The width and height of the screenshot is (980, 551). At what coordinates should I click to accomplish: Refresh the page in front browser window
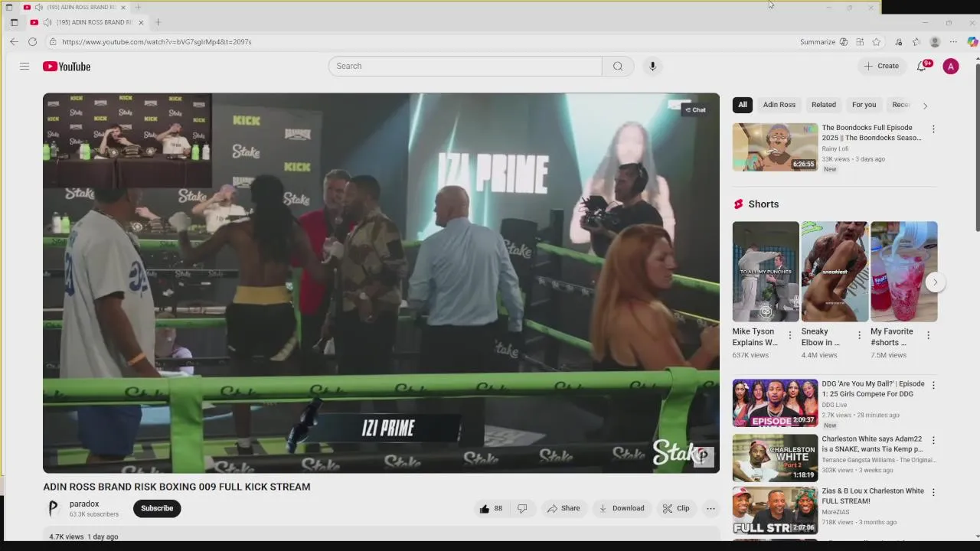tap(32, 42)
